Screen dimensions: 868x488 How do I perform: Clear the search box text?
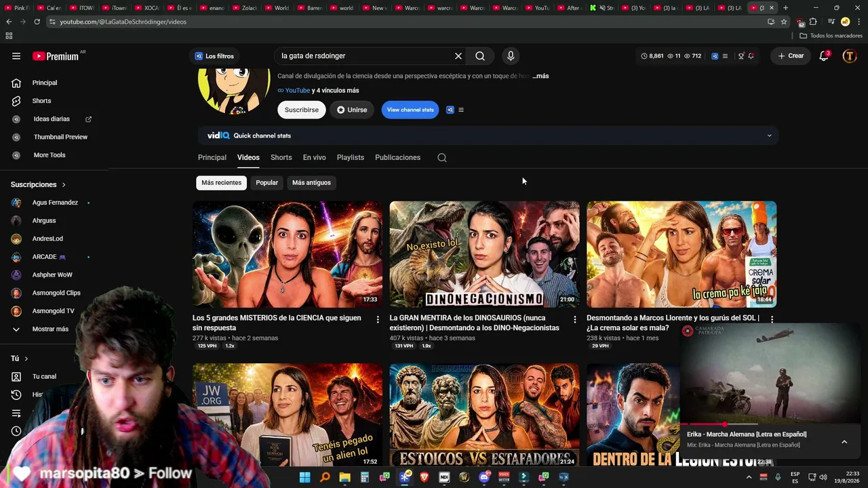(x=458, y=56)
